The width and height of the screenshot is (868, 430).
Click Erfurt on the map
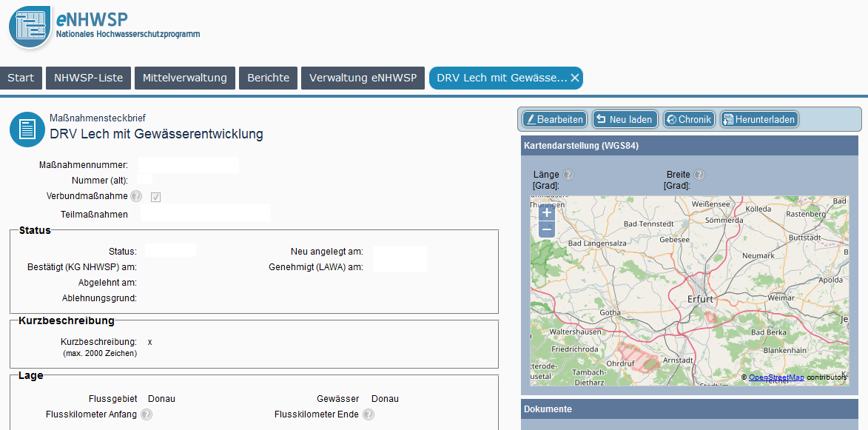point(700,299)
